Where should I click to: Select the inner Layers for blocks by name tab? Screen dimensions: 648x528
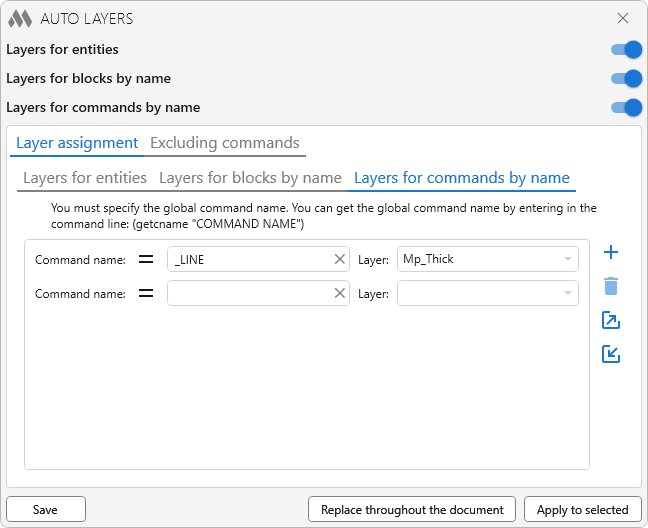coord(250,178)
